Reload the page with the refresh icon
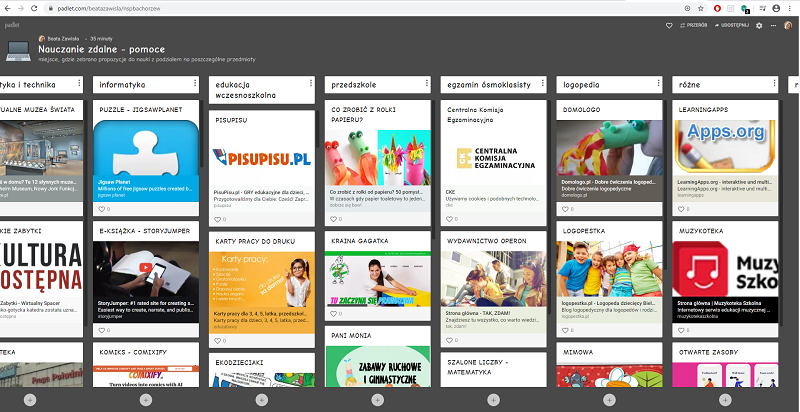This screenshot has width=800, height=412. tap(34, 8)
